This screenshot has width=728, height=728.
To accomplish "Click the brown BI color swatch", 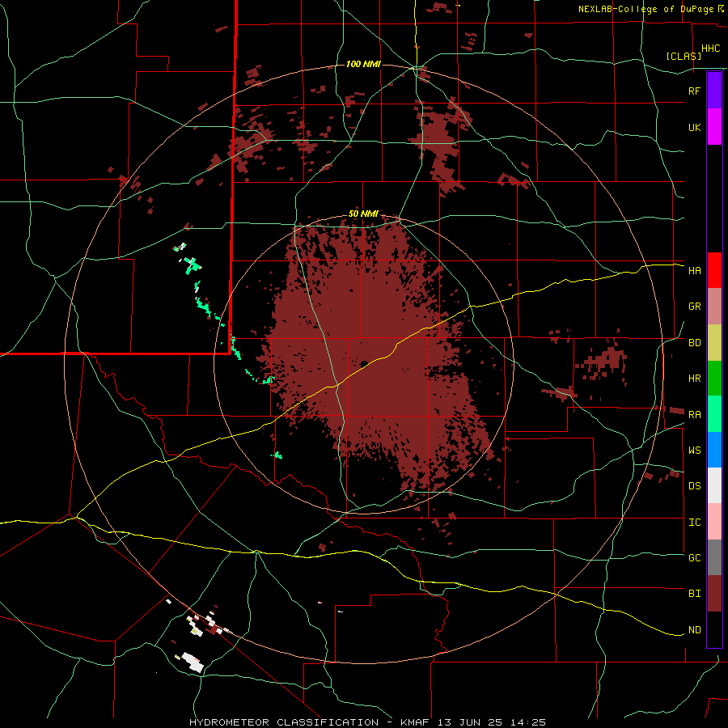I will click(x=714, y=594).
